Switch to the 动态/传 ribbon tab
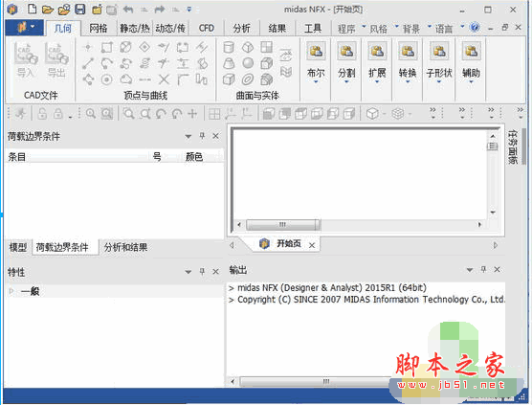The width and height of the screenshot is (532, 405). pos(170,28)
